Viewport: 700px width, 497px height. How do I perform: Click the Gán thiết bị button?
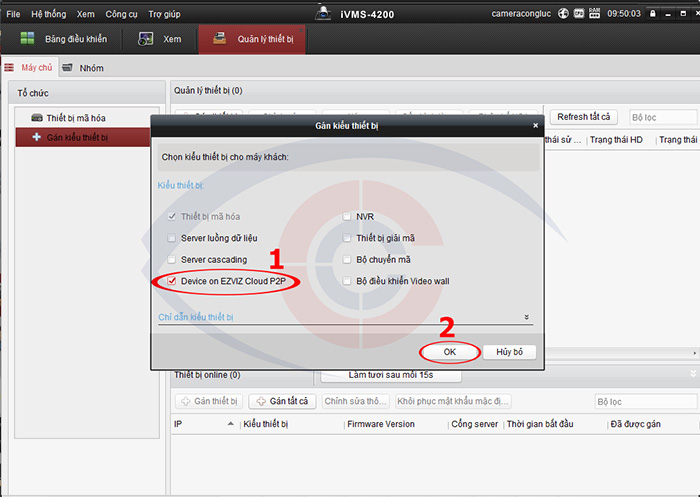[209, 401]
